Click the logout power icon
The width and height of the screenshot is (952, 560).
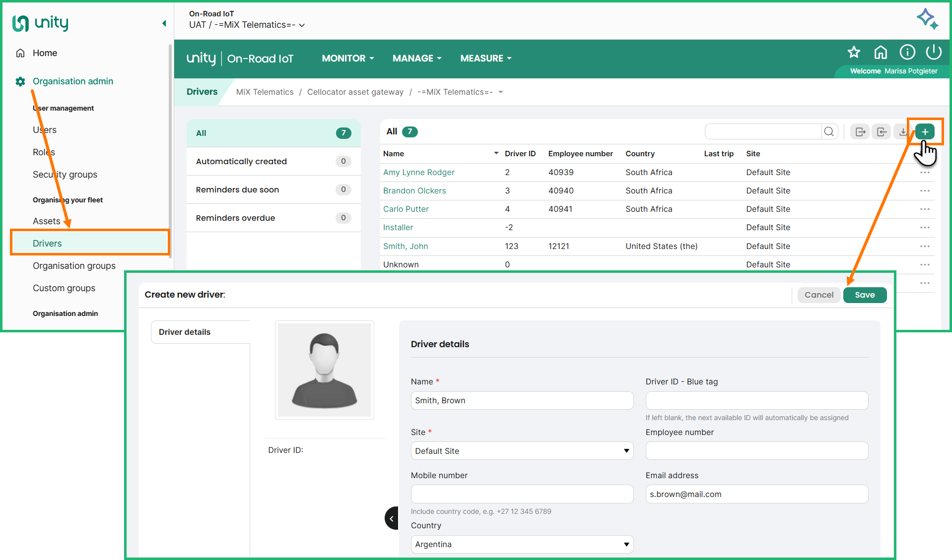coord(934,52)
